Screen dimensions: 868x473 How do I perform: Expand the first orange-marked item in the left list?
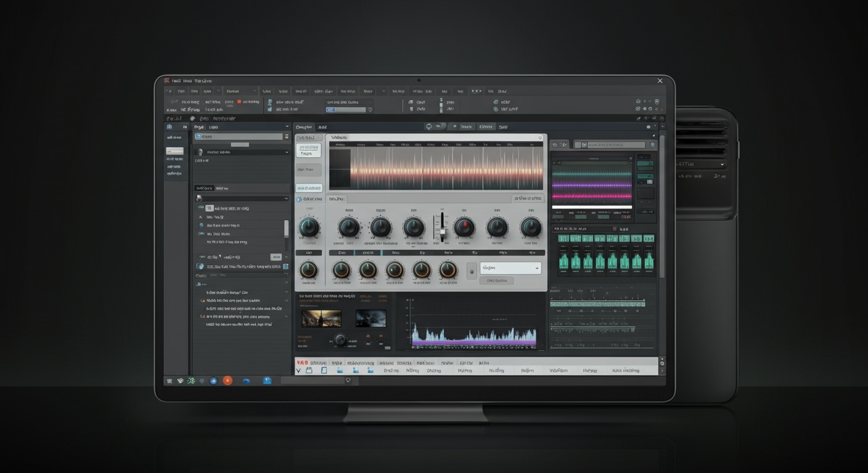tap(203, 301)
